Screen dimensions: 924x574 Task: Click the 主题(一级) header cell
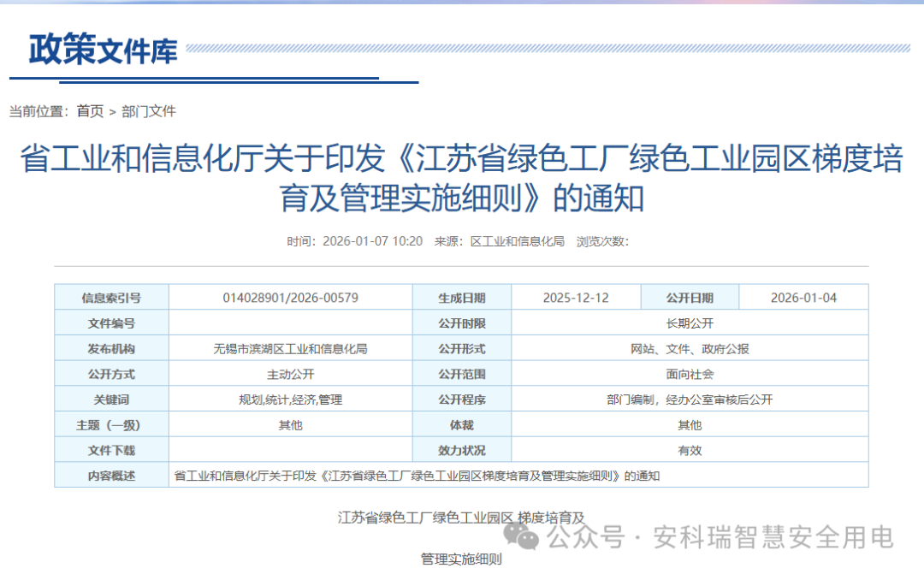[x=111, y=424]
